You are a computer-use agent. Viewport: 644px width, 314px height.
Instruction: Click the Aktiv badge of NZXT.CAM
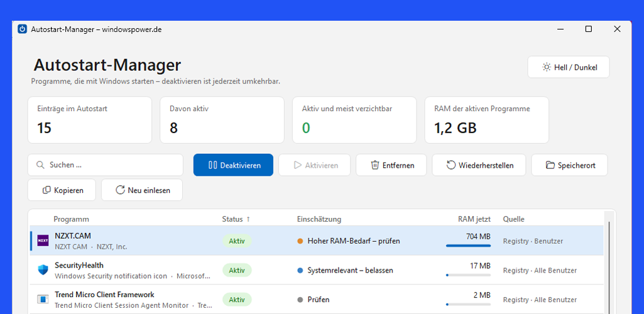[x=237, y=241]
